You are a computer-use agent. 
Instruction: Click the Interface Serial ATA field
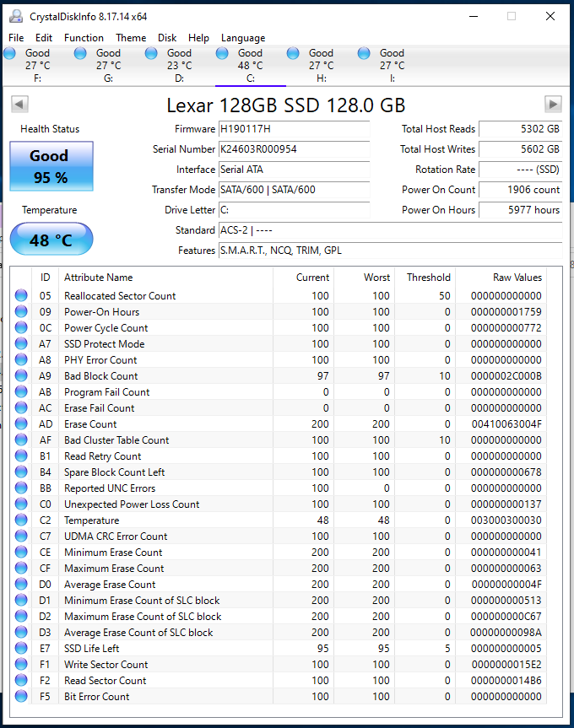point(294,170)
